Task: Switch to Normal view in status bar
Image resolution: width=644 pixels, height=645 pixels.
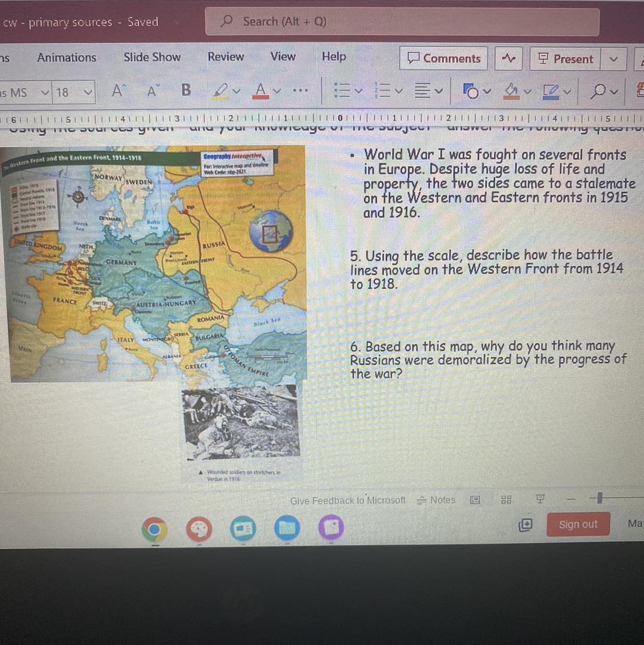Action: (475, 500)
